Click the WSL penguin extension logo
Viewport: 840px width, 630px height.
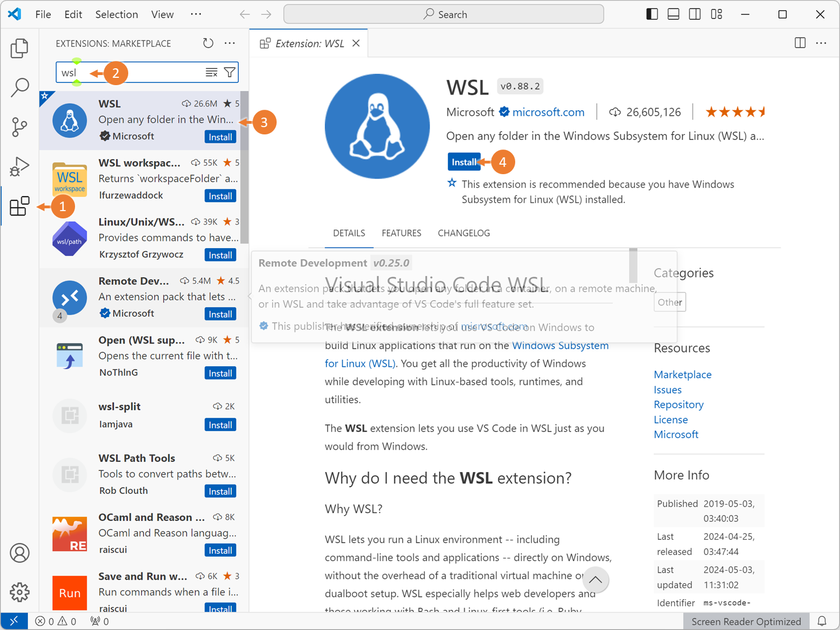click(377, 126)
